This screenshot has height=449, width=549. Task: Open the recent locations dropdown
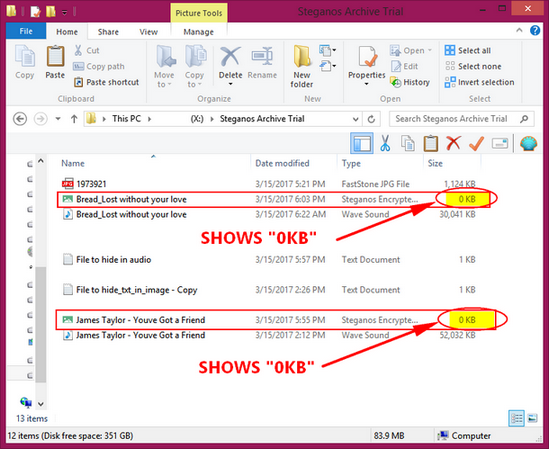click(58, 119)
